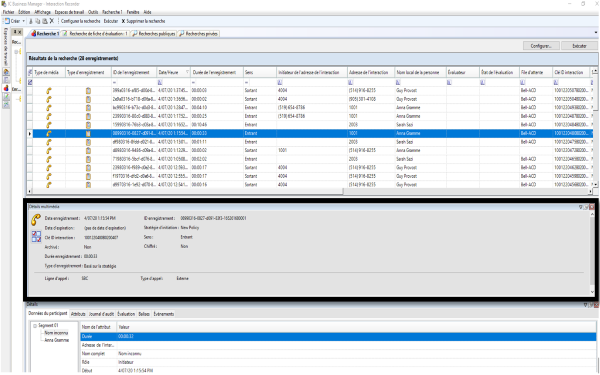Open the Affichage menu
Viewport: 600px width, 375px height.
[42, 12]
